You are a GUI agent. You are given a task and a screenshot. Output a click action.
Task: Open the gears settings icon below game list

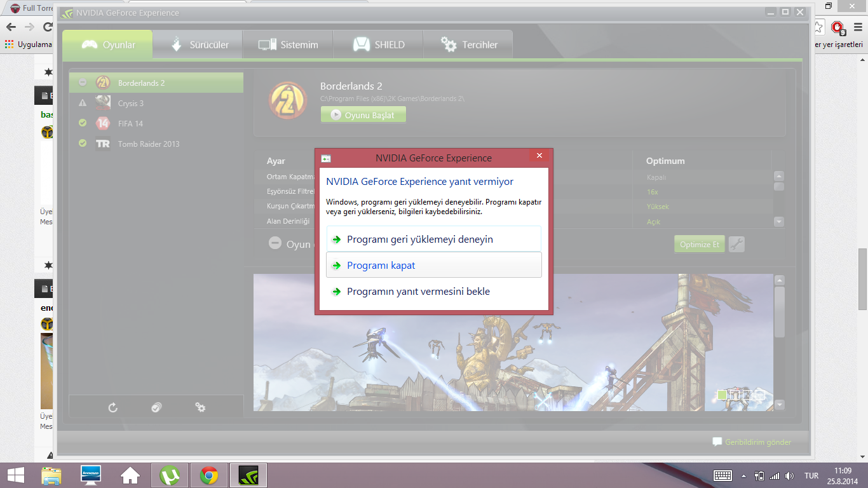coord(200,407)
